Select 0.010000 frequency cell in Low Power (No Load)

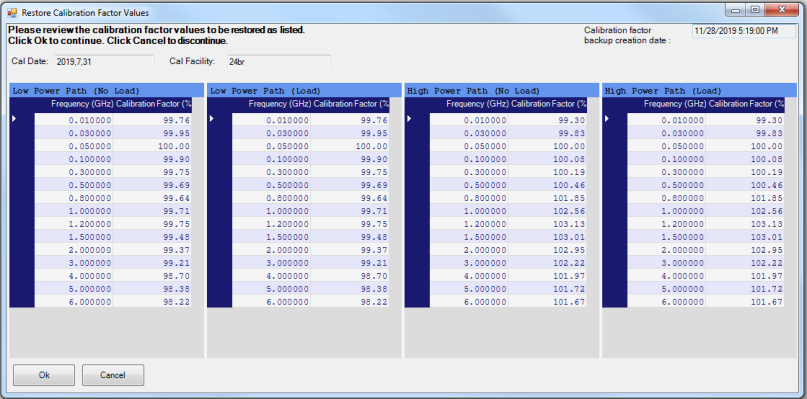pyautogui.click(x=74, y=120)
